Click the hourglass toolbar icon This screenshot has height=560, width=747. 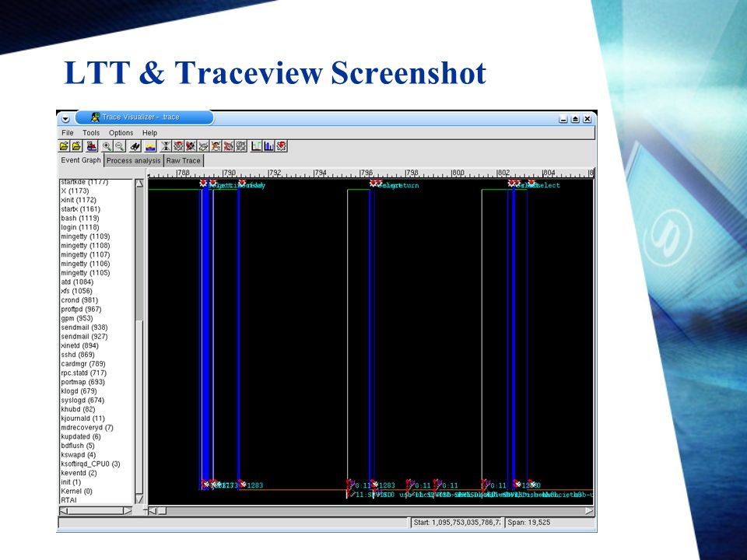pyautogui.click(x=166, y=146)
